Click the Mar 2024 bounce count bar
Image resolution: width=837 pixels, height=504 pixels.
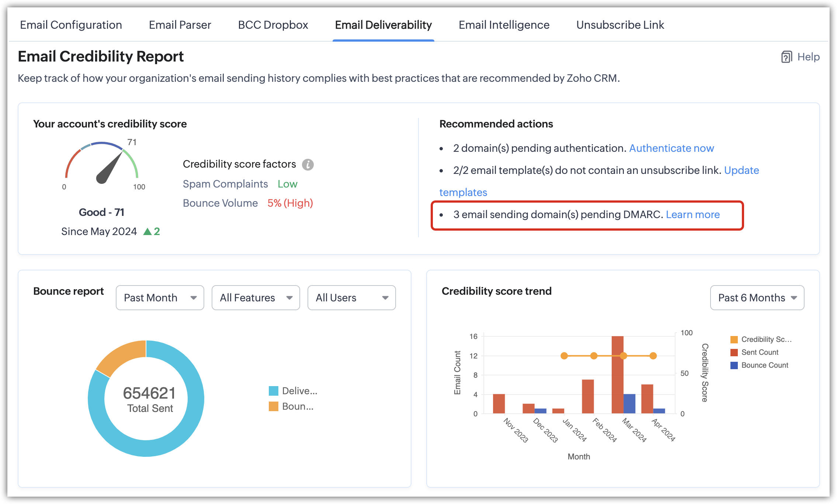pos(629,403)
